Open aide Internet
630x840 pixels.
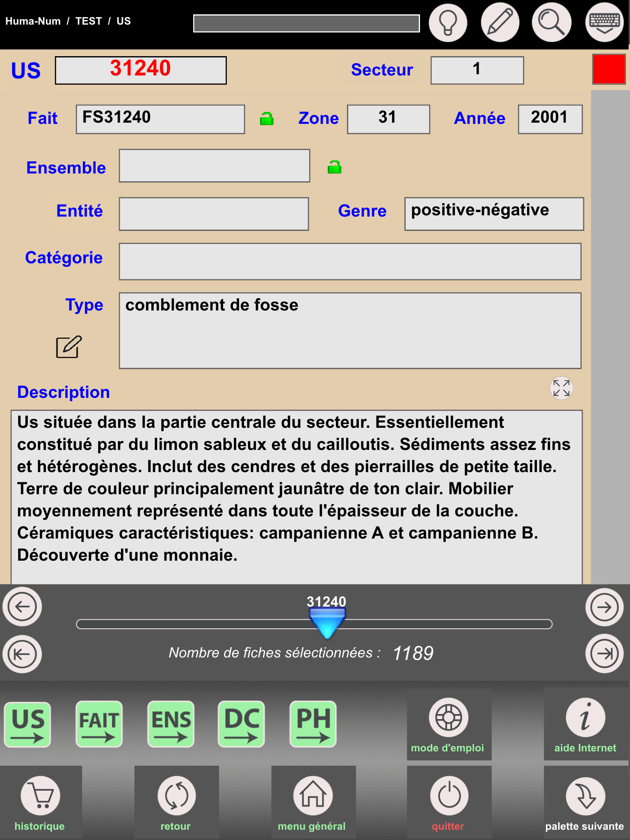586,724
